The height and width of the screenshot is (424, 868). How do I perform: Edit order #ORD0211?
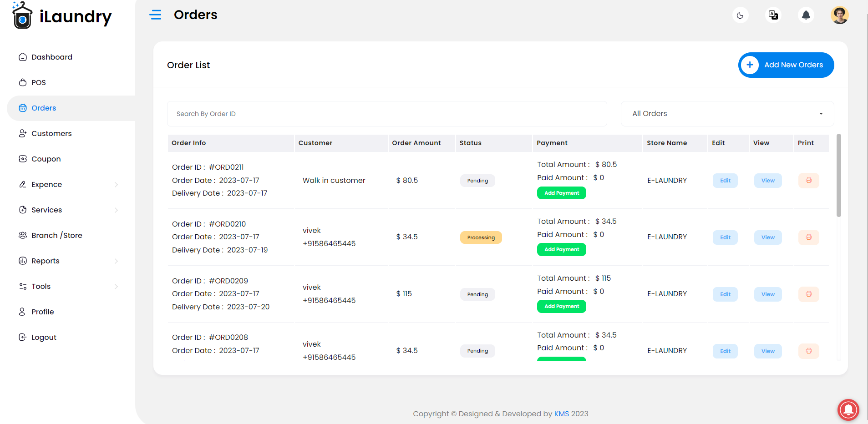[x=725, y=181]
